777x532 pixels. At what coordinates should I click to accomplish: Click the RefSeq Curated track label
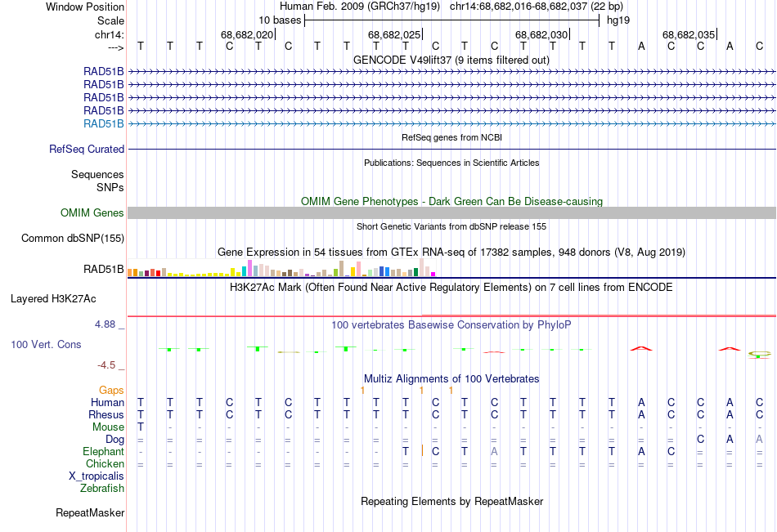coord(87,149)
